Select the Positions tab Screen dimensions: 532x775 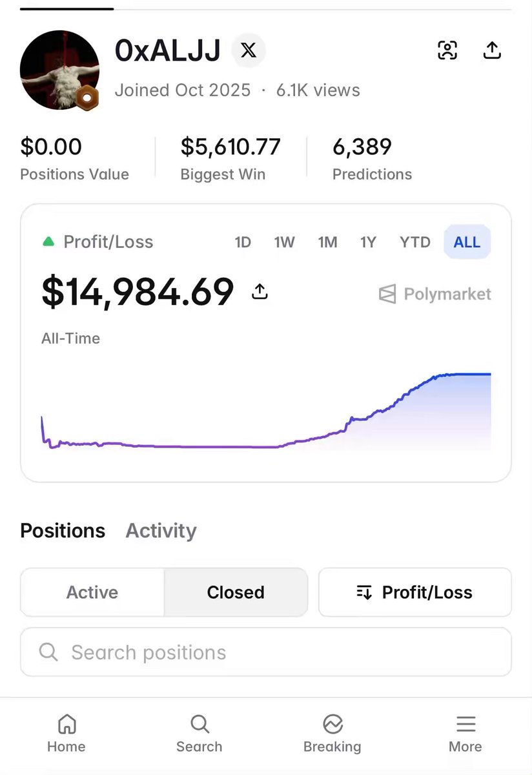(x=63, y=531)
